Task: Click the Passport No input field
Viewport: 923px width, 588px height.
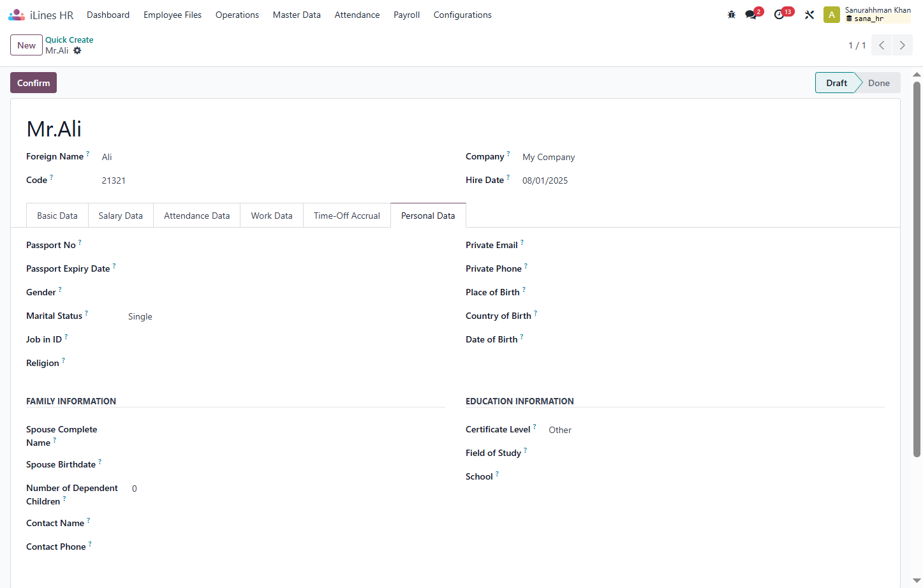Action: pyautogui.click(x=286, y=246)
